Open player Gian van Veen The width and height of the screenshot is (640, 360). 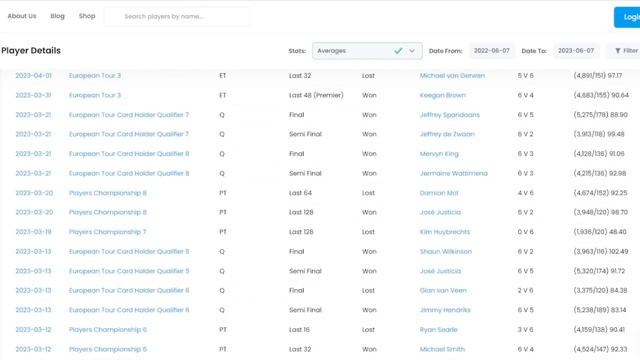[x=443, y=290]
